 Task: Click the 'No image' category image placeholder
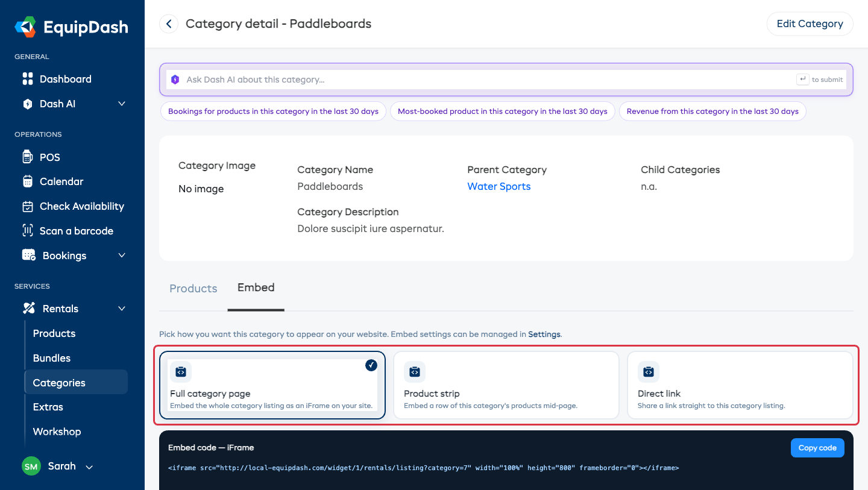tap(201, 189)
